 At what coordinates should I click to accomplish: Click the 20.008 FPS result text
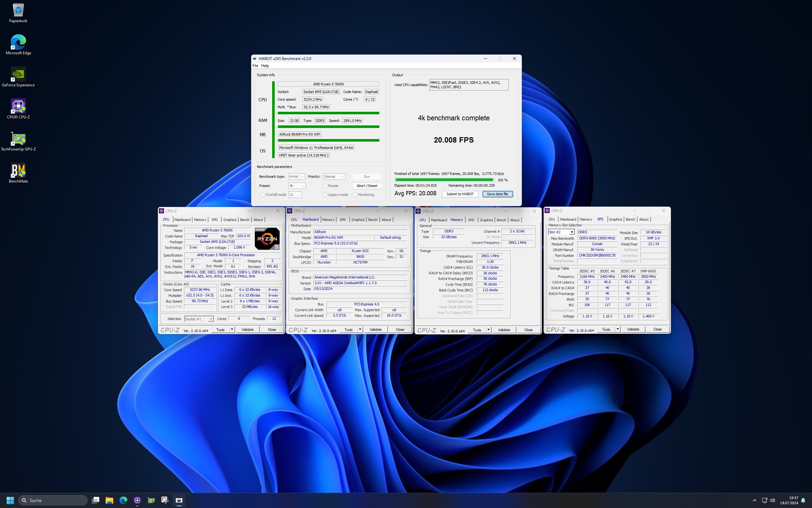coord(454,140)
